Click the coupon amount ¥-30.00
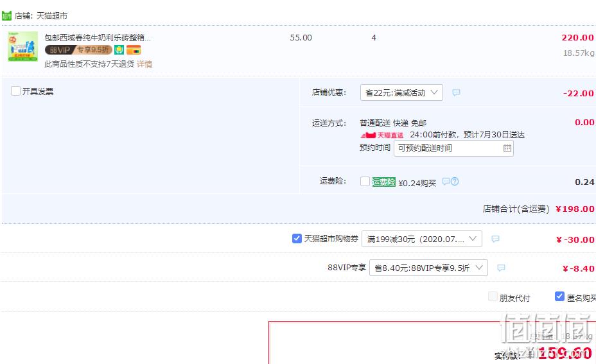 (x=575, y=239)
